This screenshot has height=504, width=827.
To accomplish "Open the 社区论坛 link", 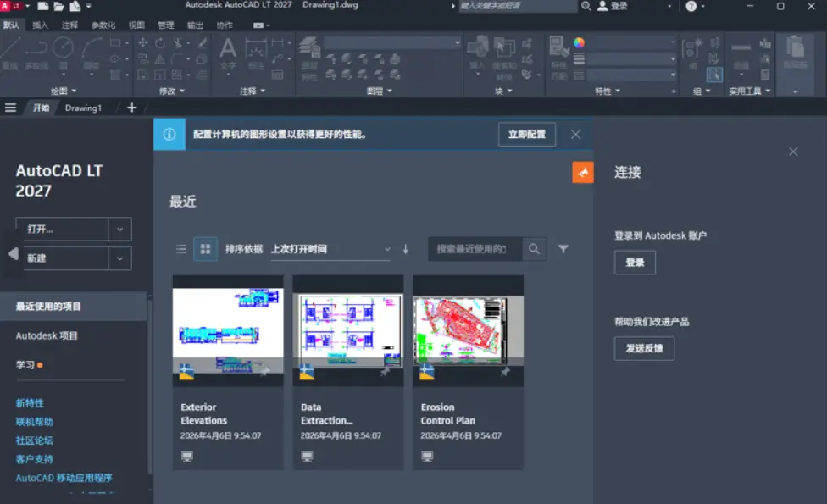I will click(x=34, y=440).
